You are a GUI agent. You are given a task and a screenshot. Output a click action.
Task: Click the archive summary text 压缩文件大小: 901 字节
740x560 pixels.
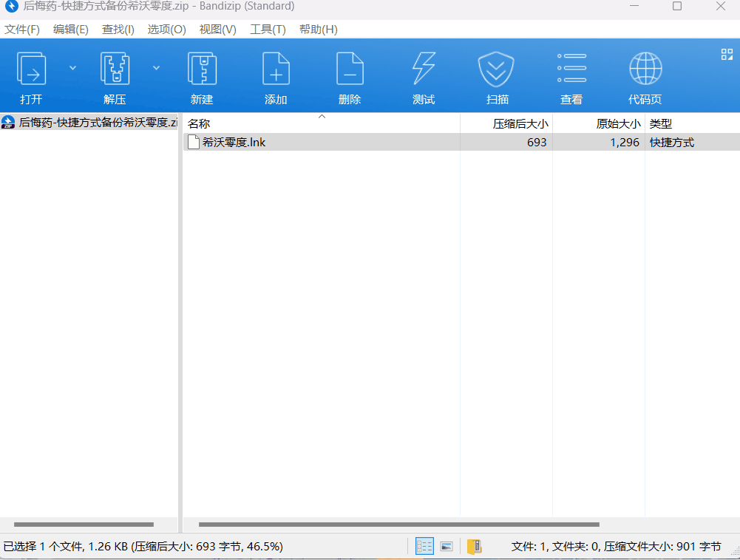662,546
